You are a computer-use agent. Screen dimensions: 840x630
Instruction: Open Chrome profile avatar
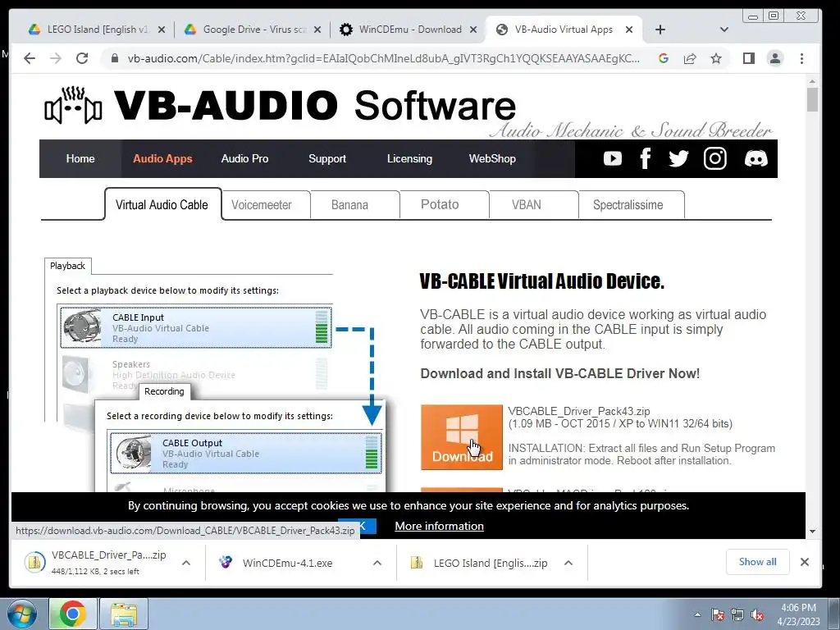point(775,58)
